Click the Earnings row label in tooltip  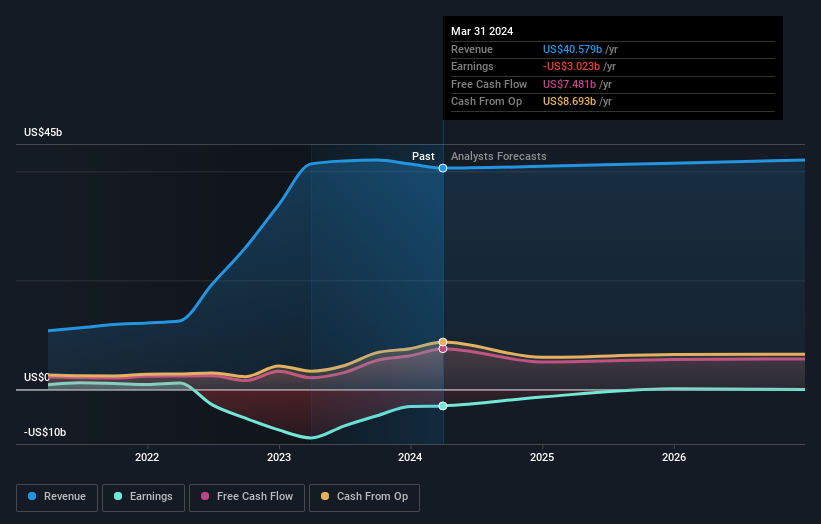pyautogui.click(x=472, y=66)
